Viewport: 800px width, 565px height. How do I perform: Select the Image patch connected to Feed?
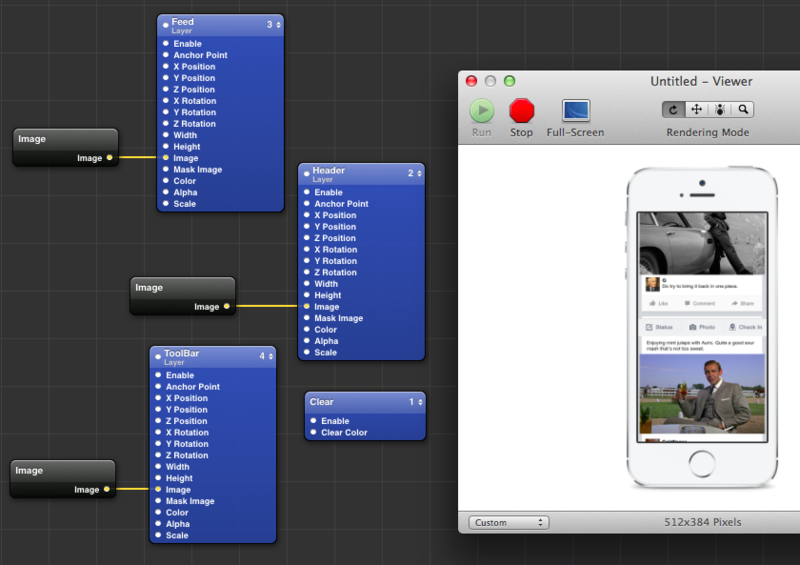point(65,148)
